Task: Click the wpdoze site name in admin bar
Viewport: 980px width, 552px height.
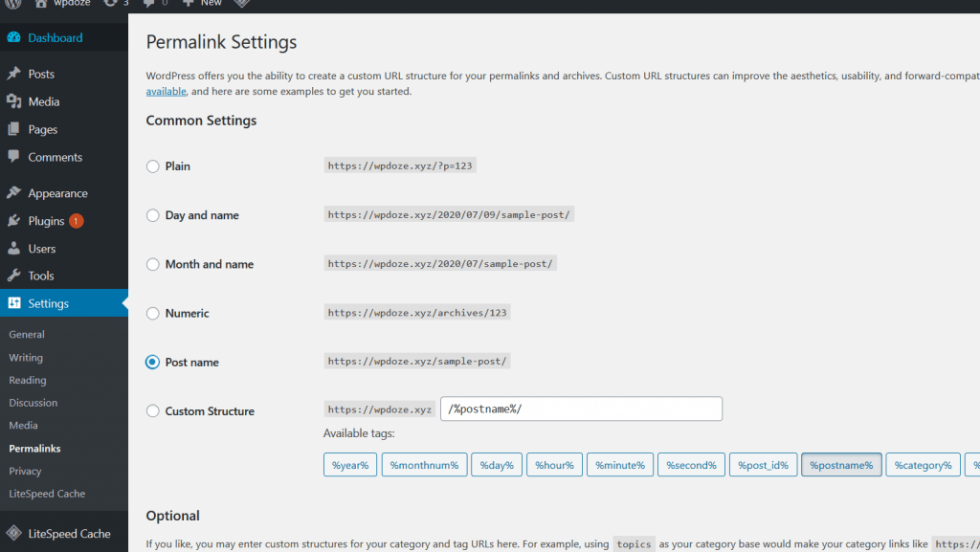Action: pyautogui.click(x=72, y=3)
